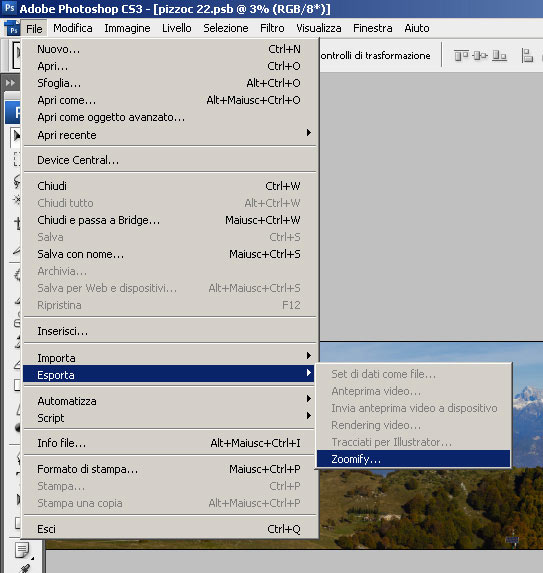
Task: Click Anteprima video... submenu entry
Action: 413,391
